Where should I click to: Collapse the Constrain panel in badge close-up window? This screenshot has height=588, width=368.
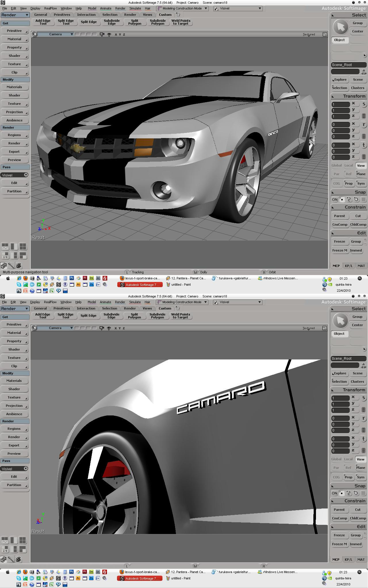coord(333,501)
